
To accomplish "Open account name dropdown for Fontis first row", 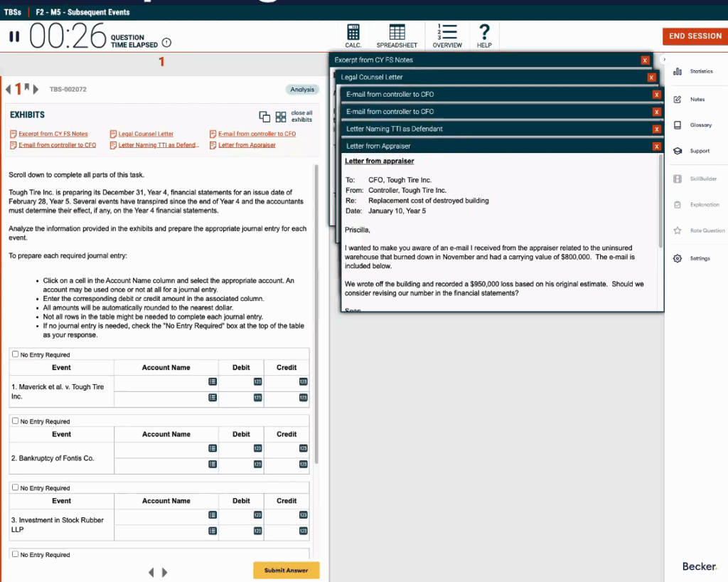I will (212, 448).
